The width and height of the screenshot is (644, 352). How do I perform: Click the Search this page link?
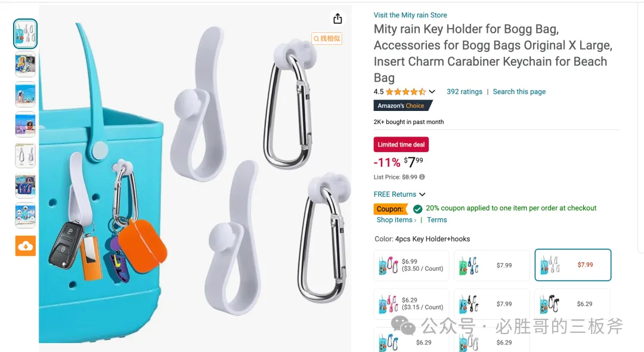519,92
